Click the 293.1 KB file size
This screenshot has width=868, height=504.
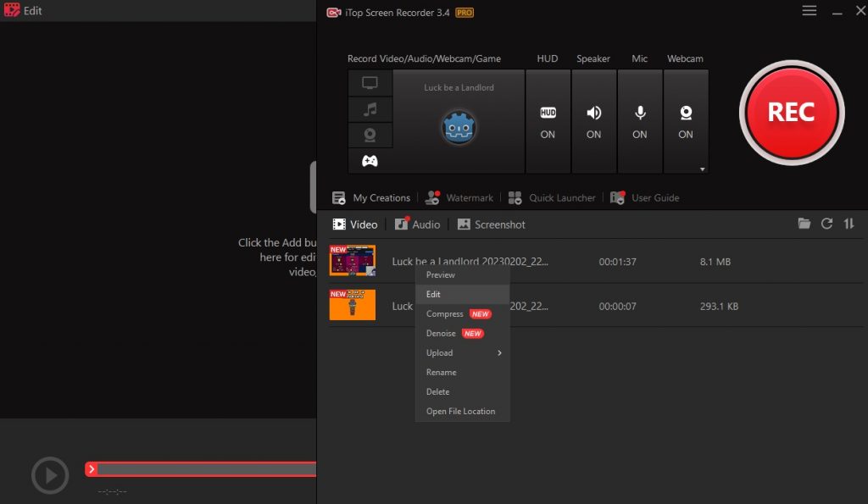pyautogui.click(x=719, y=306)
